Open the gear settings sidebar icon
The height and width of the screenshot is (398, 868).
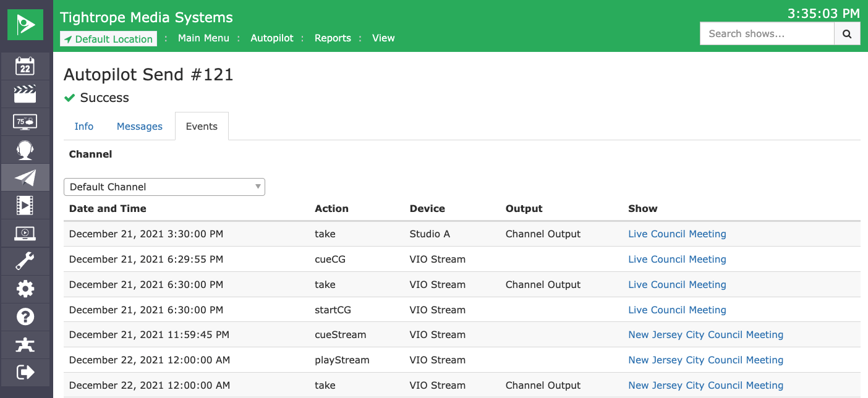[25, 289]
